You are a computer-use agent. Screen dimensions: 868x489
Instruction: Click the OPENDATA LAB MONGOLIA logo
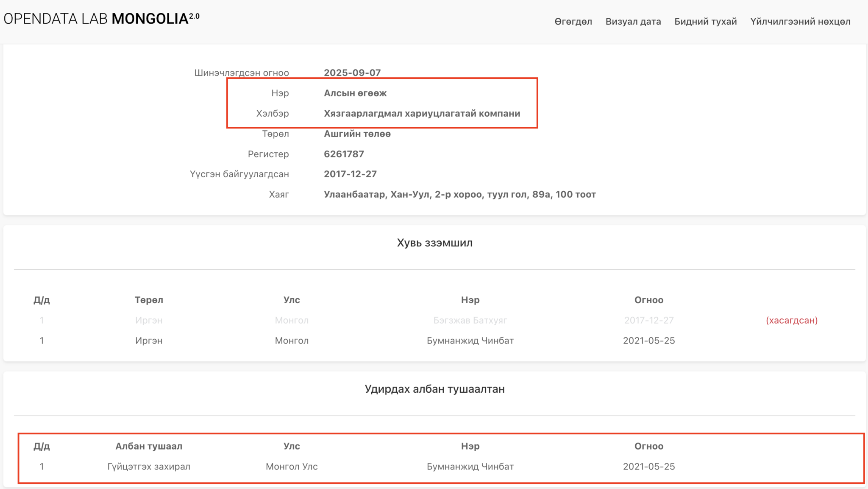101,19
